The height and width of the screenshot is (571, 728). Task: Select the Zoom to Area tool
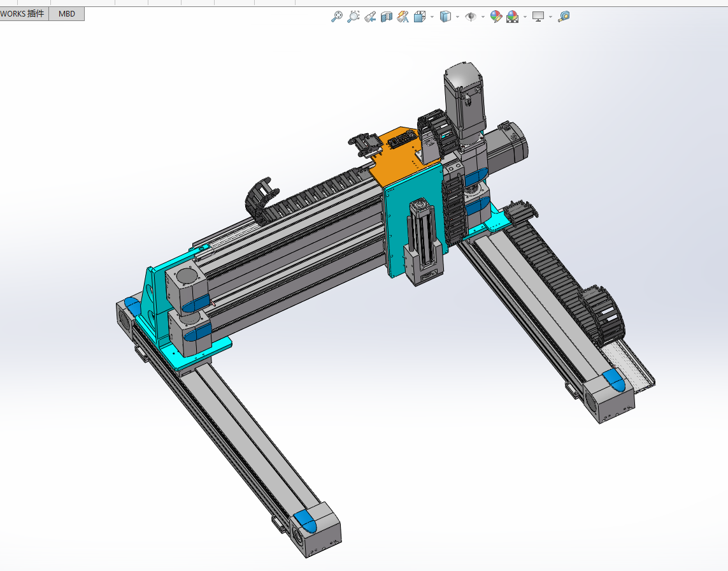[x=353, y=17]
